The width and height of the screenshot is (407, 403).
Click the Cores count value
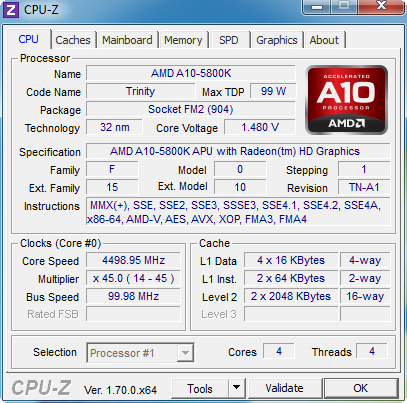(x=279, y=351)
